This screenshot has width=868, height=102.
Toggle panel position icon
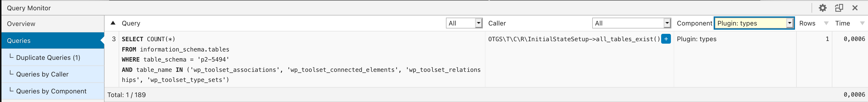tap(839, 8)
